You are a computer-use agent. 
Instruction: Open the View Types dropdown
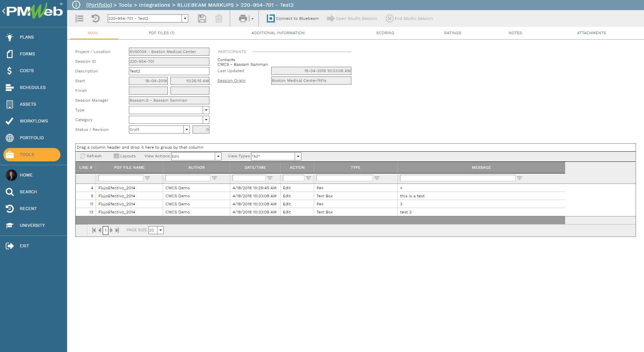pyautogui.click(x=297, y=156)
